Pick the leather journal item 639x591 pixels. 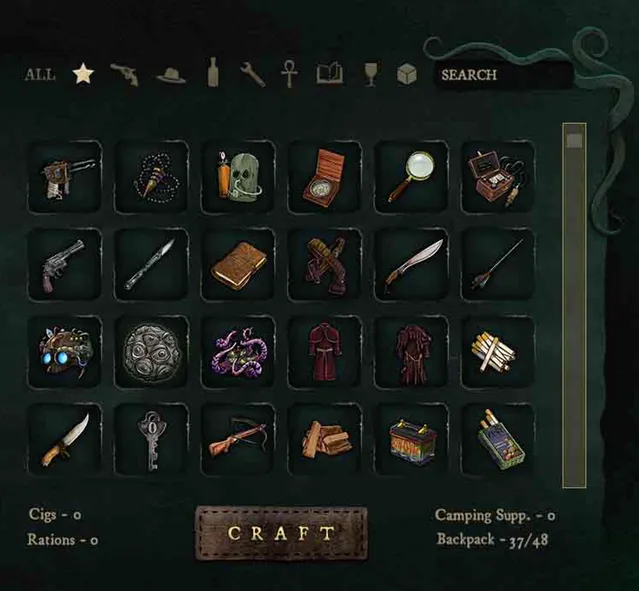click(x=238, y=265)
